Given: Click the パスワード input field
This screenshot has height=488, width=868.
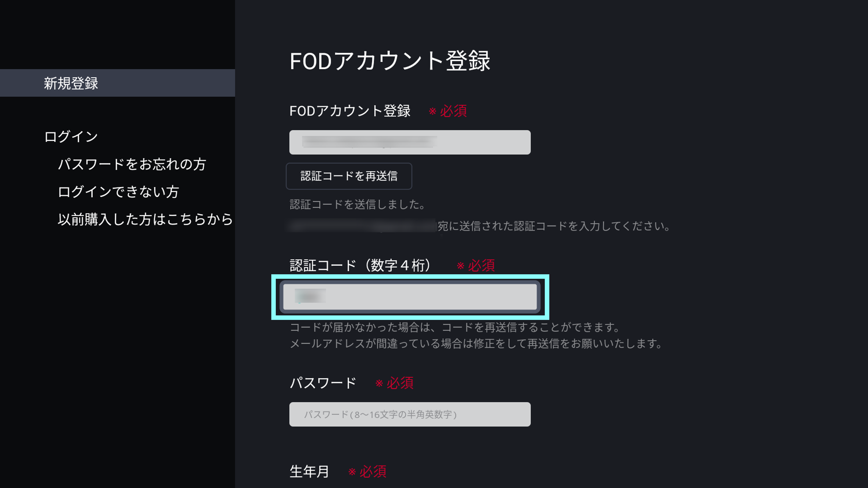Looking at the screenshot, I should coord(409,414).
